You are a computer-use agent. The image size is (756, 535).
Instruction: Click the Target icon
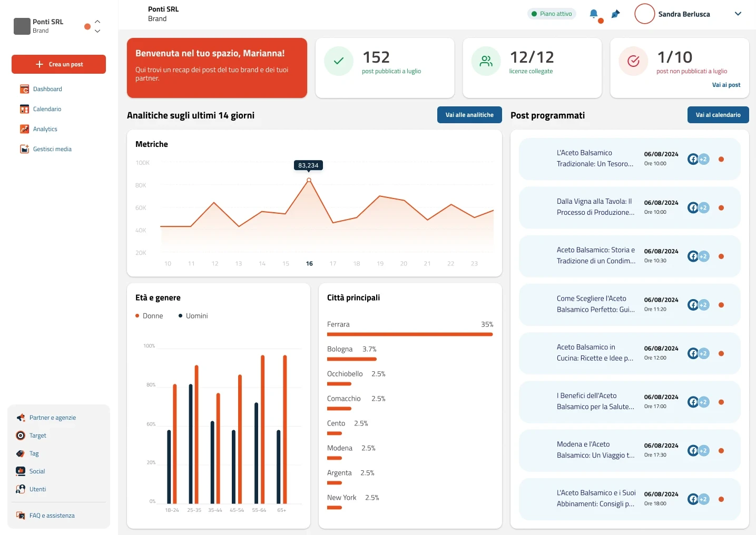tap(21, 435)
